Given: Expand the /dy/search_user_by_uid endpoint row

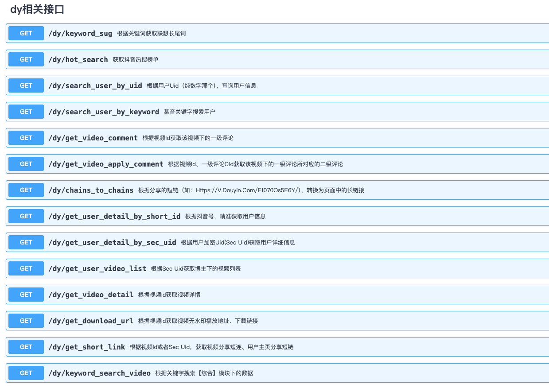Looking at the screenshot, I should click(x=277, y=85).
